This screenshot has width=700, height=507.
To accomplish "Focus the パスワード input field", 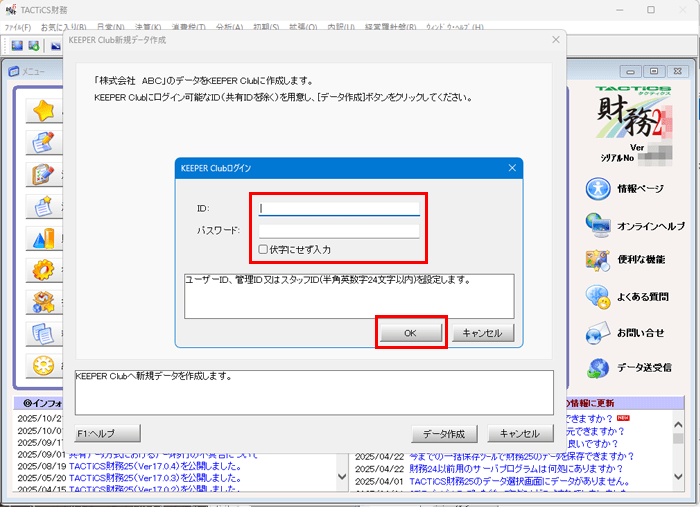I will tap(338, 231).
